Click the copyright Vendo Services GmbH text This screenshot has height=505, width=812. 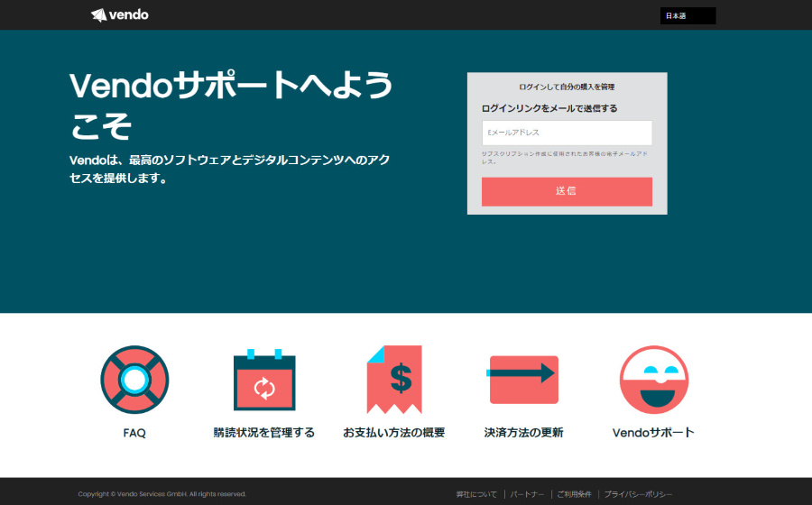coord(162,494)
